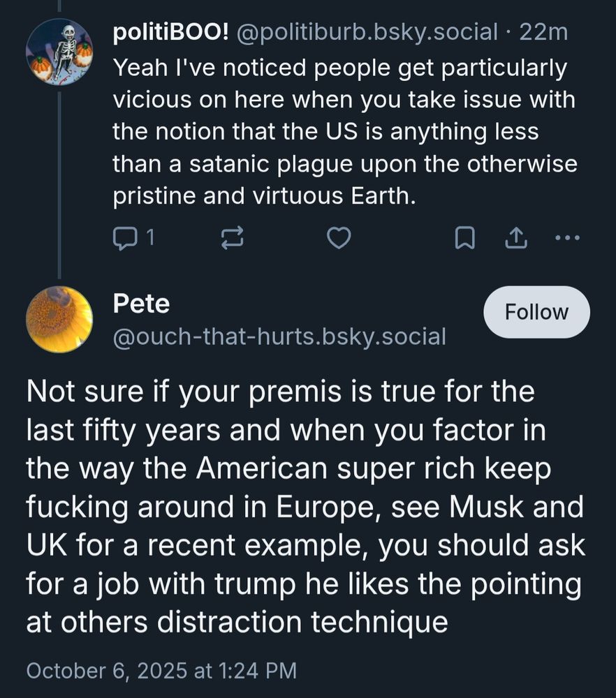This screenshot has width=616, height=698.
Task: Click the skeleton pumpkin avatar of politiBOO
Action: pos(59,52)
